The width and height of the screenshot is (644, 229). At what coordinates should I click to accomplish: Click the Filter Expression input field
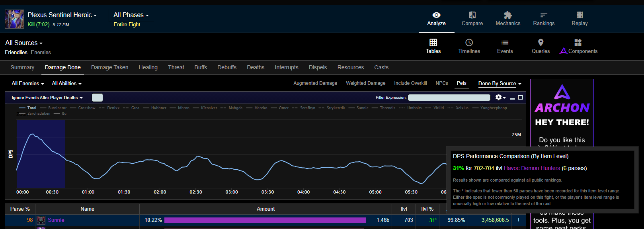449,98
